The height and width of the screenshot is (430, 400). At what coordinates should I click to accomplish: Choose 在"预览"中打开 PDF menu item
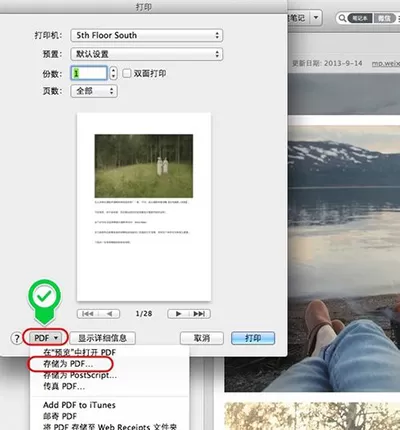110,352
